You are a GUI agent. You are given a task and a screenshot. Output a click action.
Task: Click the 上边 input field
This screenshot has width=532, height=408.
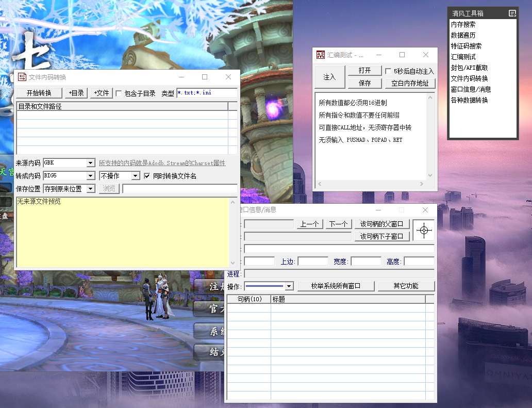(313, 262)
